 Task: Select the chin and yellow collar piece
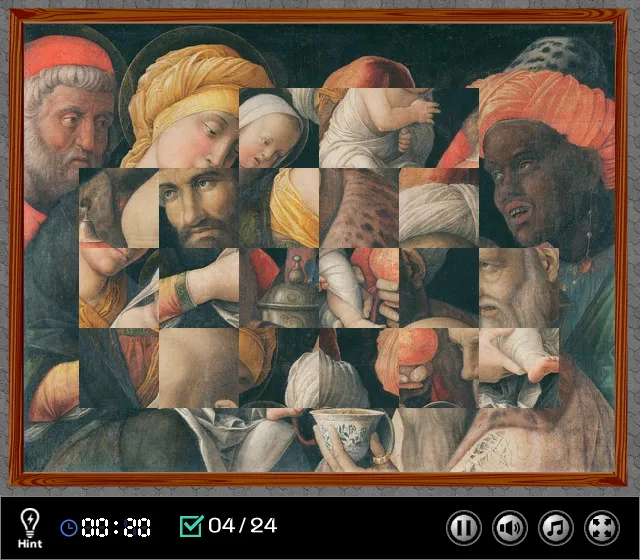(119, 288)
